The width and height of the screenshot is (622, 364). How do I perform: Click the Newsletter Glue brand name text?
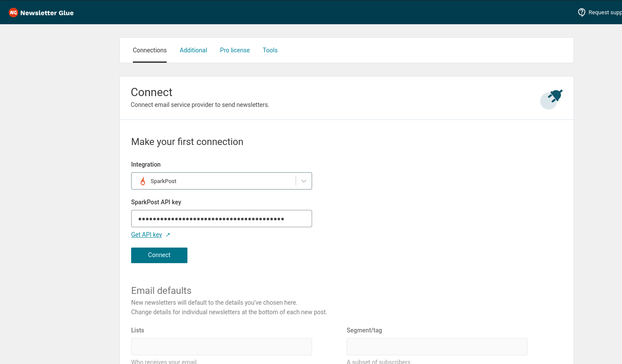click(47, 13)
